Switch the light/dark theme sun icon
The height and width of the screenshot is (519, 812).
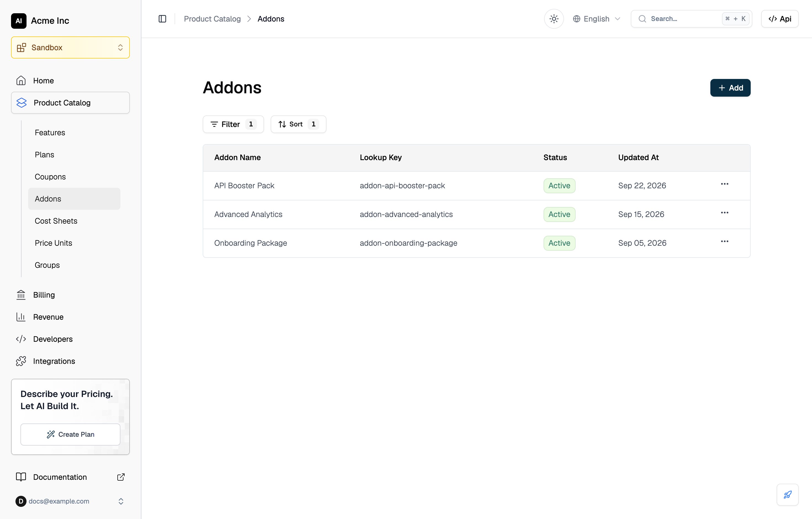(x=554, y=19)
